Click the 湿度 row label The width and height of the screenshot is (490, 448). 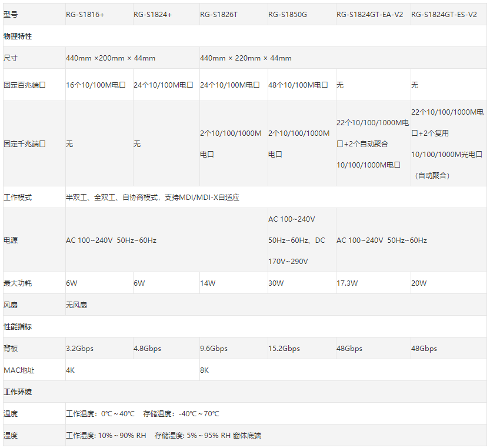tap(11, 436)
